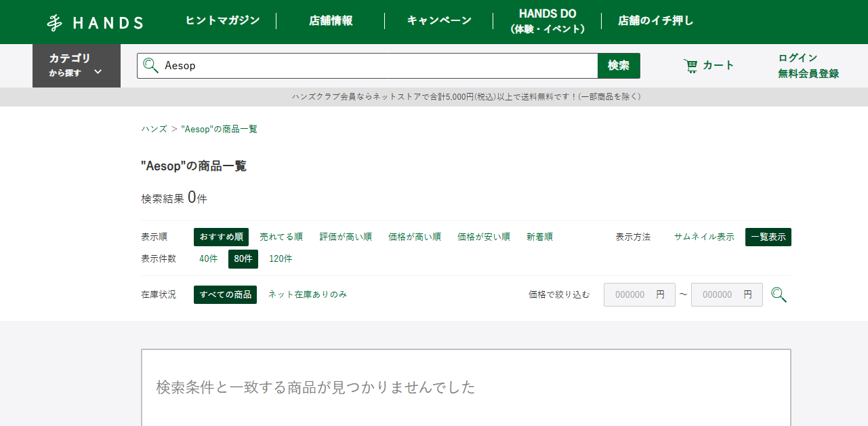Sort by 価格が安い順
Image resolution: width=868 pixels, height=426 pixels.
tap(484, 237)
